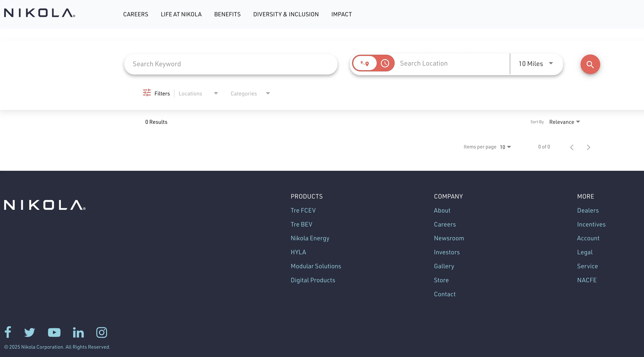
Task: Click the PRODUCTS footer heading
Action: (307, 196)
